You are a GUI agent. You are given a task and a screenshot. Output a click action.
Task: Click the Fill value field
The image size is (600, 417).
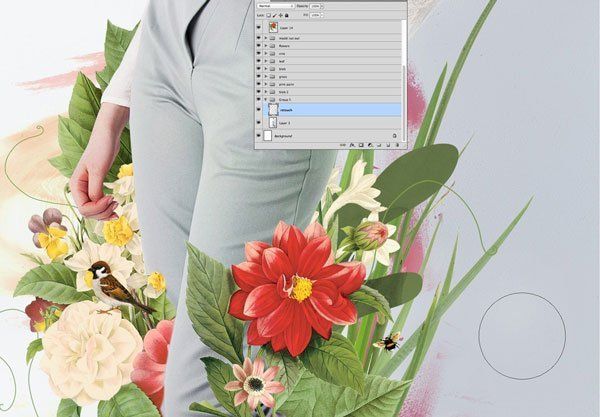pos(315,15)
